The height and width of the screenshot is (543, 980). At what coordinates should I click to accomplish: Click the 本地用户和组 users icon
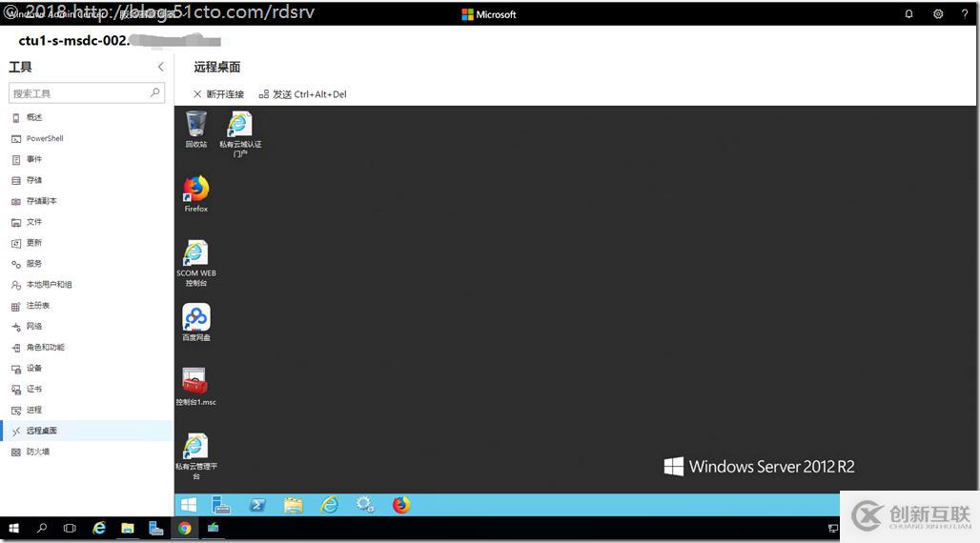16,285
